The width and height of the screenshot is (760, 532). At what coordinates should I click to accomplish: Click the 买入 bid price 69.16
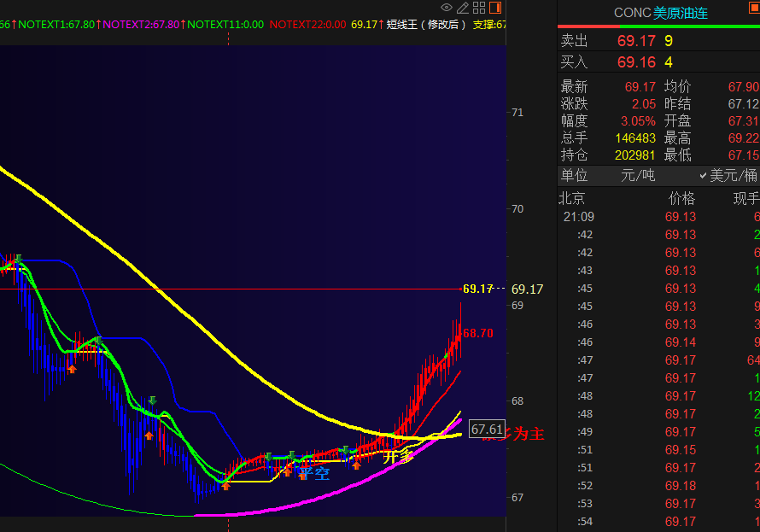[x=636, y=62]
